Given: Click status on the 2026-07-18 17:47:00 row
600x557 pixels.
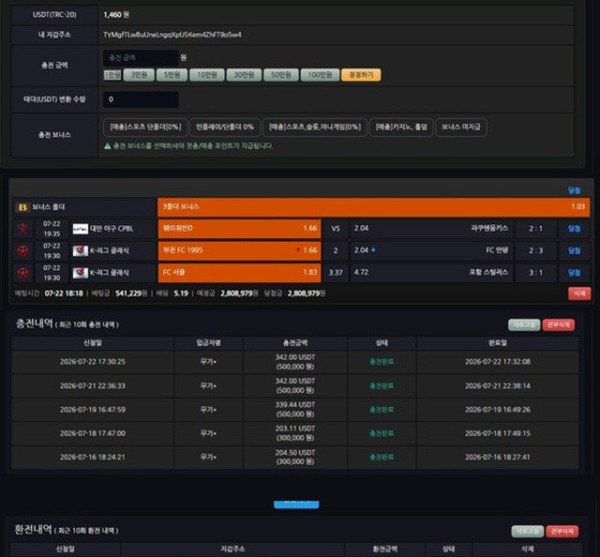Looking at the screenshot, I should 382,433.
